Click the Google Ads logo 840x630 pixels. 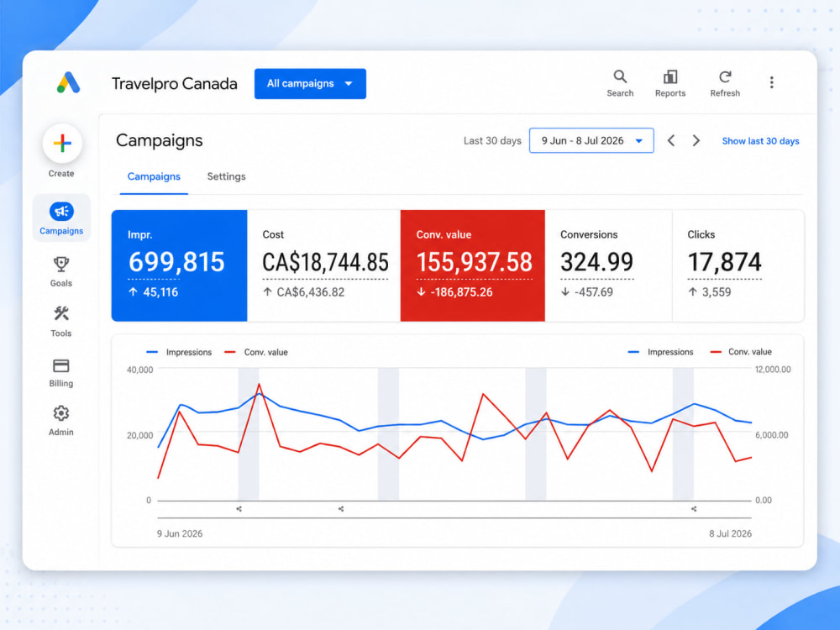click(x=69, y=82)
